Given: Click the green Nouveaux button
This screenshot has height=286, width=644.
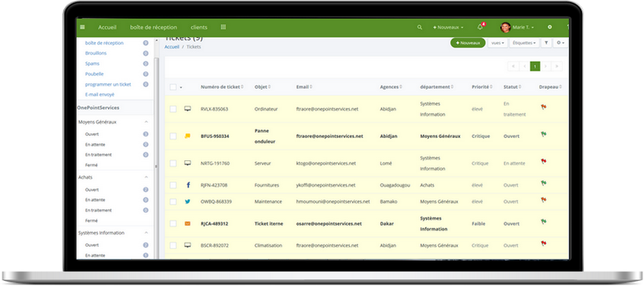Looking at the screenshot, I should click(x=468, y=43).
